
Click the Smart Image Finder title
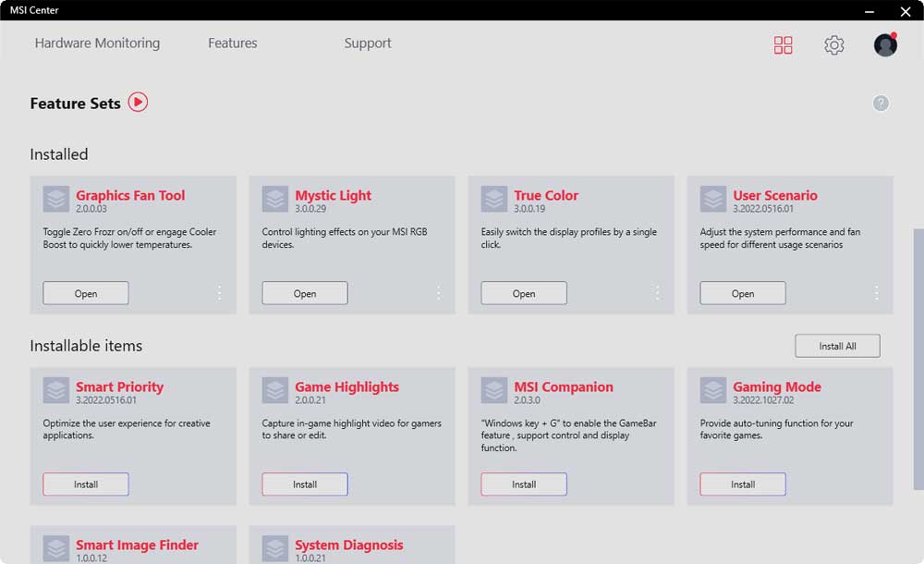click(x=137, y=546)
